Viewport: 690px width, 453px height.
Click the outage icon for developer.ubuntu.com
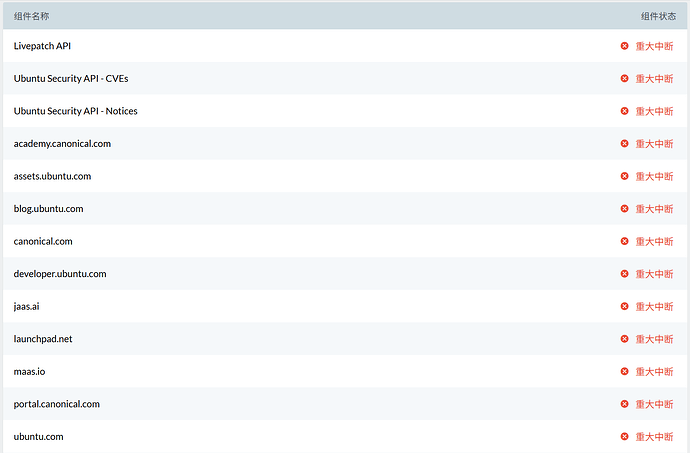[x=624, y=274]
